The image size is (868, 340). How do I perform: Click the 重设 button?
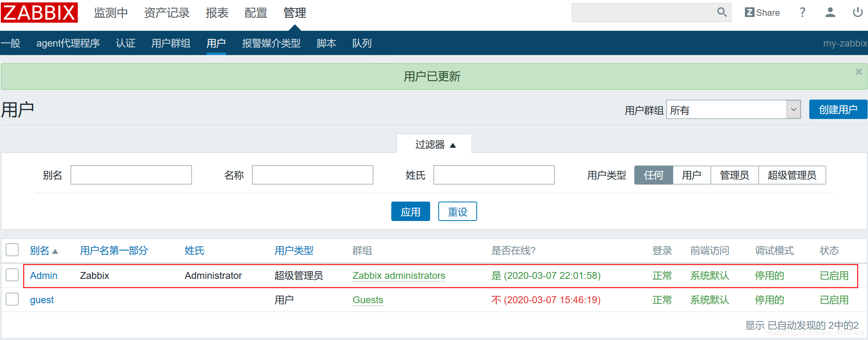[x=458, y=211]
